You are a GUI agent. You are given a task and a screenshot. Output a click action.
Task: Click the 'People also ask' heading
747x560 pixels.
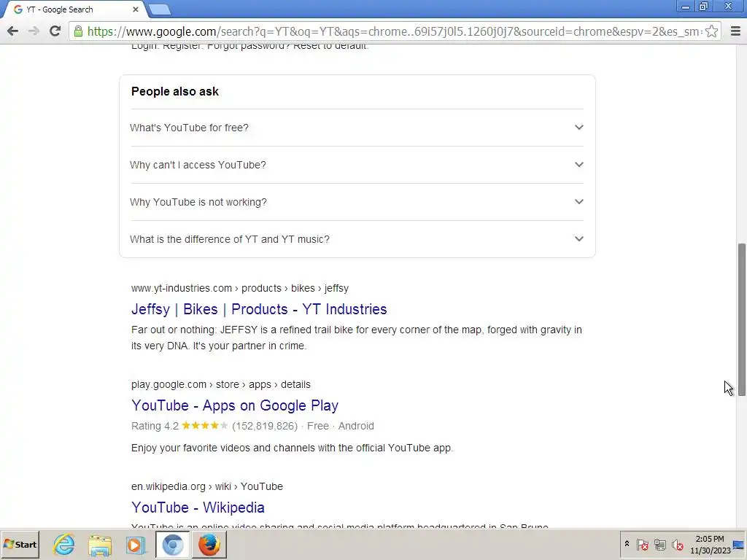[175, 91]
